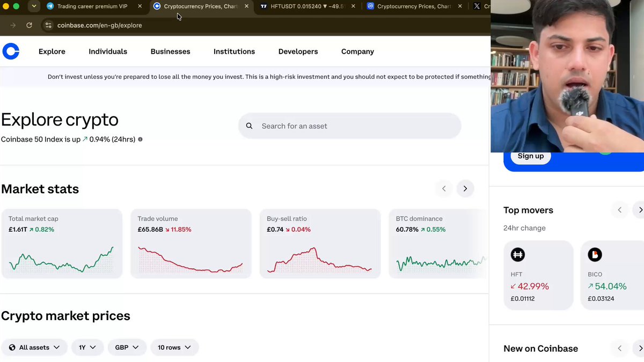The width and height of the screenshot is (644, 362).
Task: Open the Trade volume chart card
Action: (191, 243)
